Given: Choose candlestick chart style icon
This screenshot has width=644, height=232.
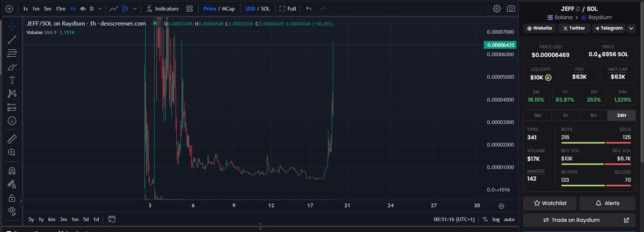Looking at the screenshot, I should click(x=125, y=9).
